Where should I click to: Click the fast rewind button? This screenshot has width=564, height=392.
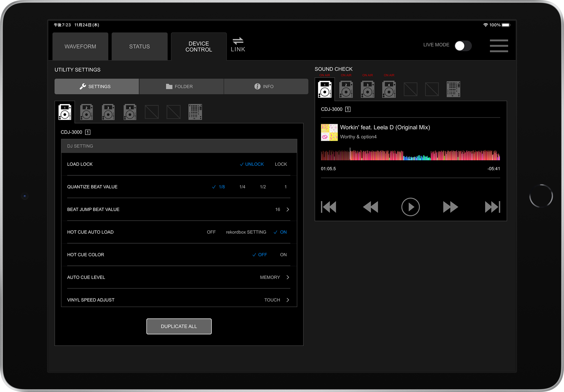(370, 207)
